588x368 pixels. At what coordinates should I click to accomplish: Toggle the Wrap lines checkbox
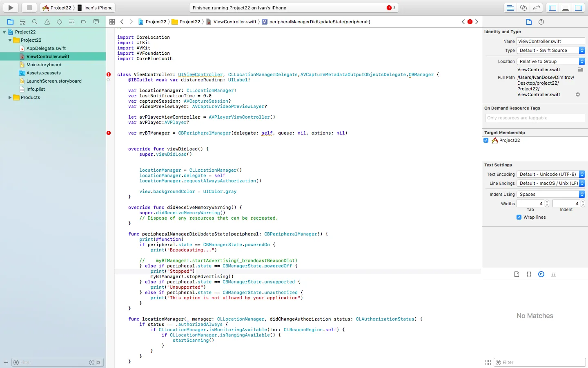519,217
